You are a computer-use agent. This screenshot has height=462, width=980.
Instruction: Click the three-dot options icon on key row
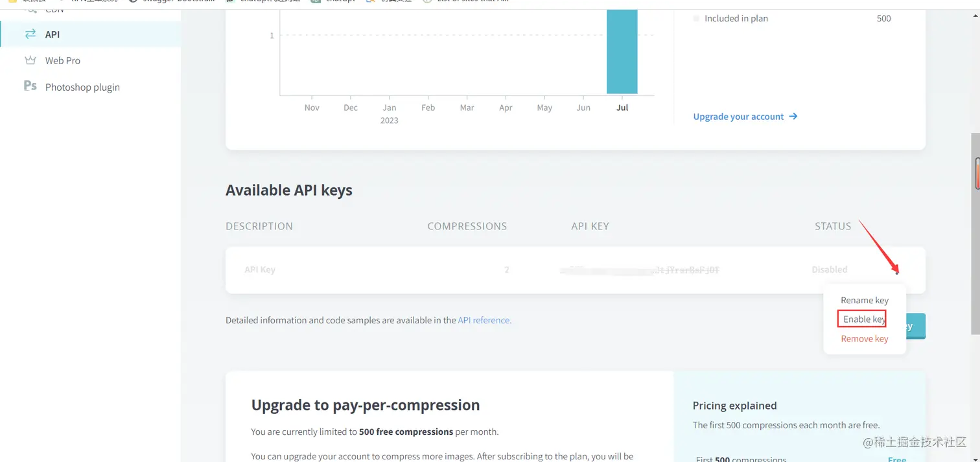897,271
